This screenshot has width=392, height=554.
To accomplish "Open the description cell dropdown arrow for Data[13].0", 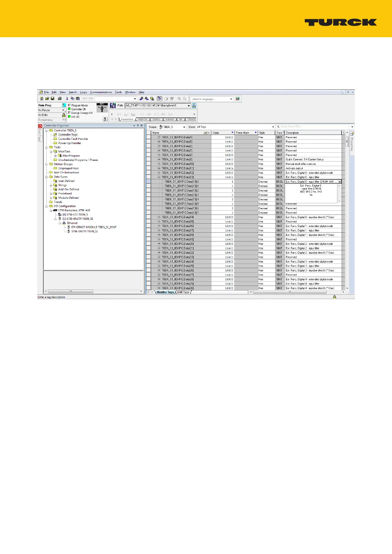I will tap(340, 182).
